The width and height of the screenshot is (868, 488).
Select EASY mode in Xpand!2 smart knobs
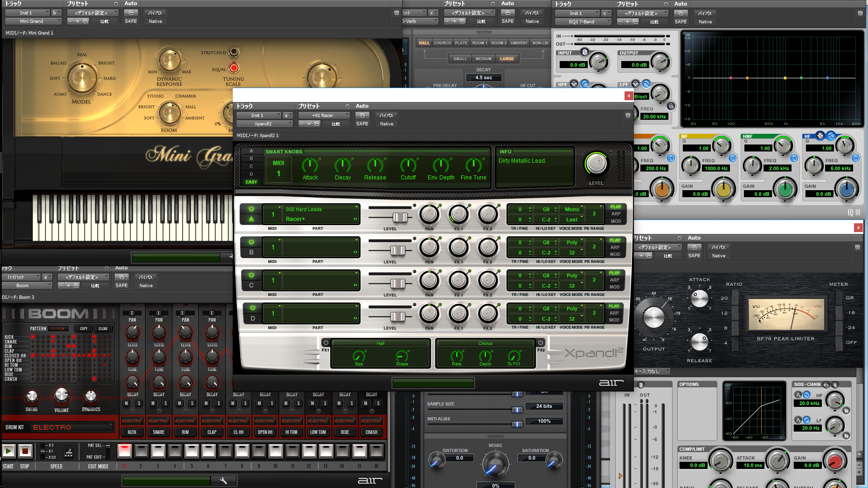(251, 182)
